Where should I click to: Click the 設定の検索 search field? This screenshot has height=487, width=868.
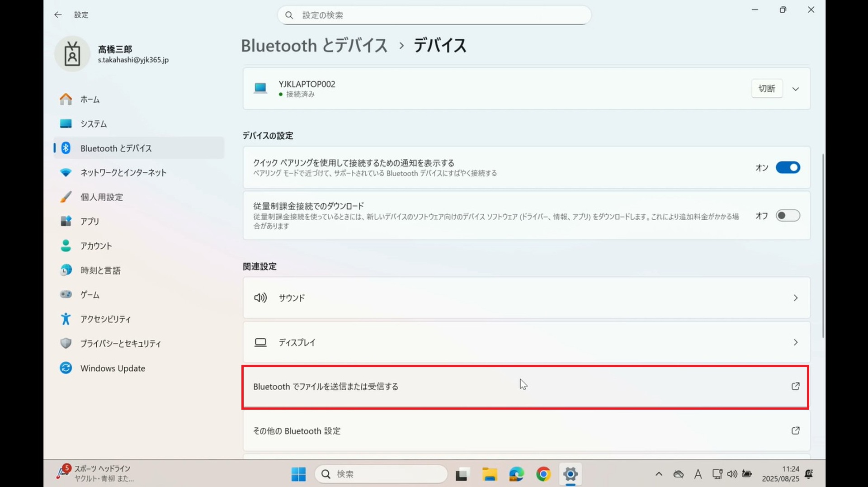(x=434, y=15)
